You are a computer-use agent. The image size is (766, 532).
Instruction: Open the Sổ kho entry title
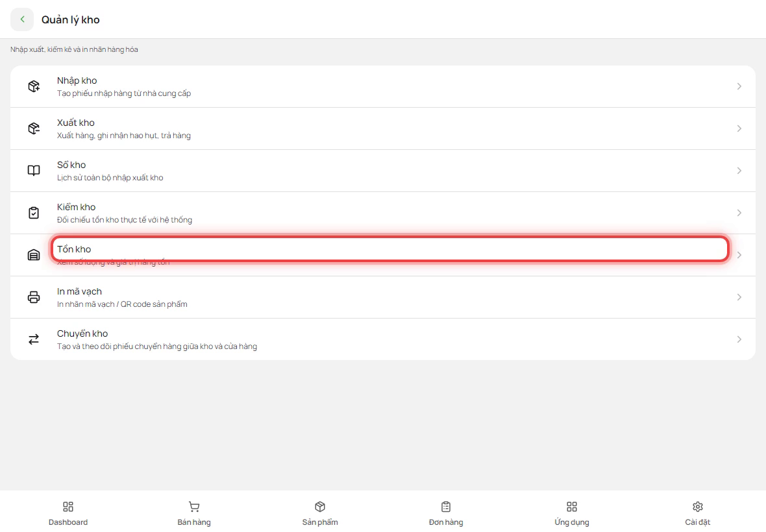click(71, 165)
